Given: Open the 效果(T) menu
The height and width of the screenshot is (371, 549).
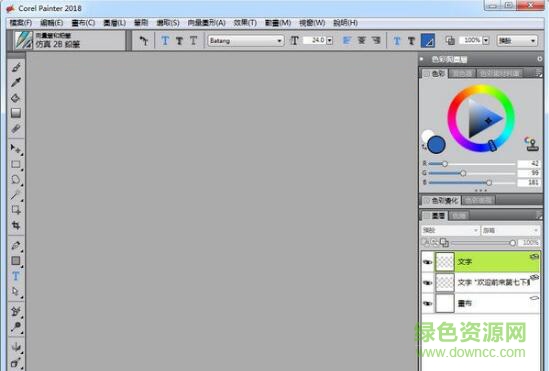Looking at the screenshot, I should pyautogui.click(x=245, y=23).
